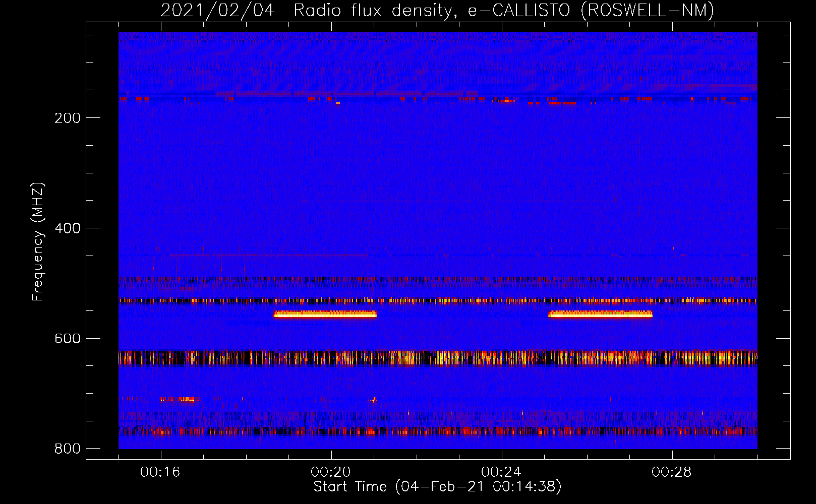The width and height of the screenshot is (816, 504).
Task: Click the yellow noisy band just below 600 MHz
Action: pos(438,357)
